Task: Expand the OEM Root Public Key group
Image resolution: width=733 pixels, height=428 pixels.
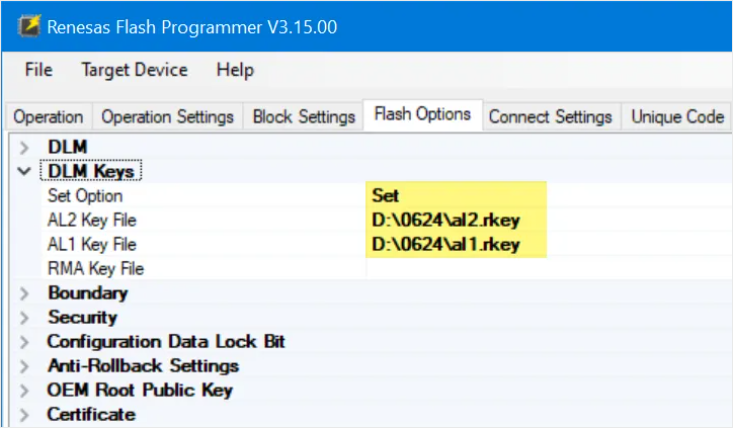Action: (24, 391)
